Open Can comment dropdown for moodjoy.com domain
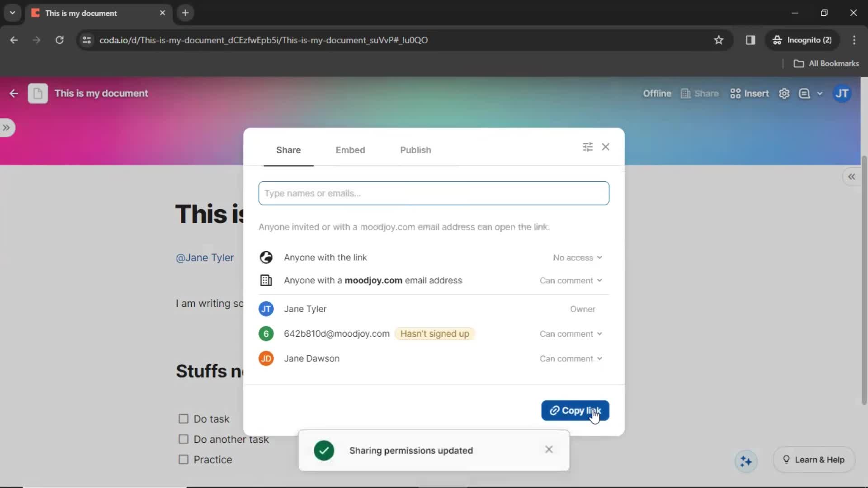This screenshot has height=488, width=868. coord(571,281)
